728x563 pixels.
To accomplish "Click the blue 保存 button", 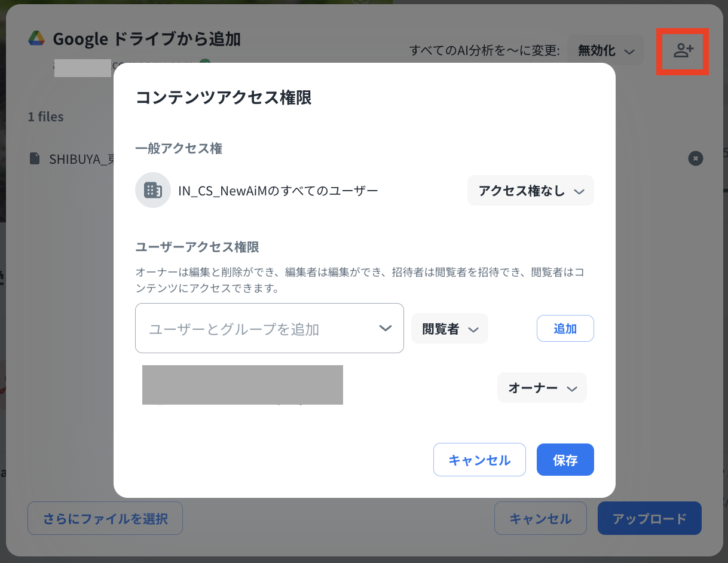I will click(565, 460).
